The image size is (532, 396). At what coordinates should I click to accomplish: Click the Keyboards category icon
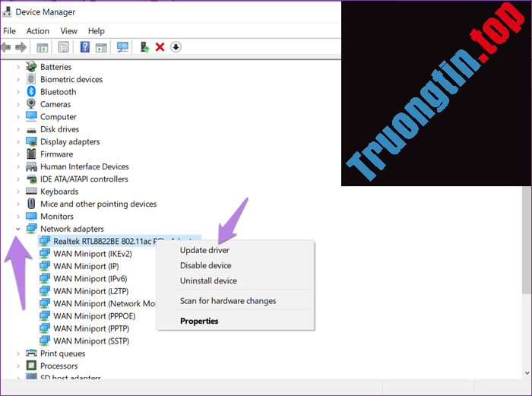coord(31,192)
